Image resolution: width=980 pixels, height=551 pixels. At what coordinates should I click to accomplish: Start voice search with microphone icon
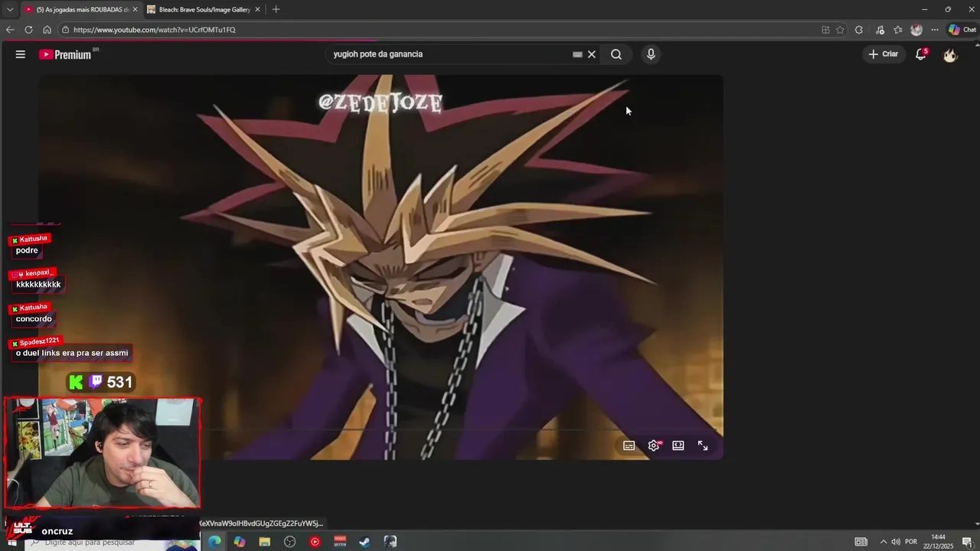pyautogui.click(x=651, y=54)
